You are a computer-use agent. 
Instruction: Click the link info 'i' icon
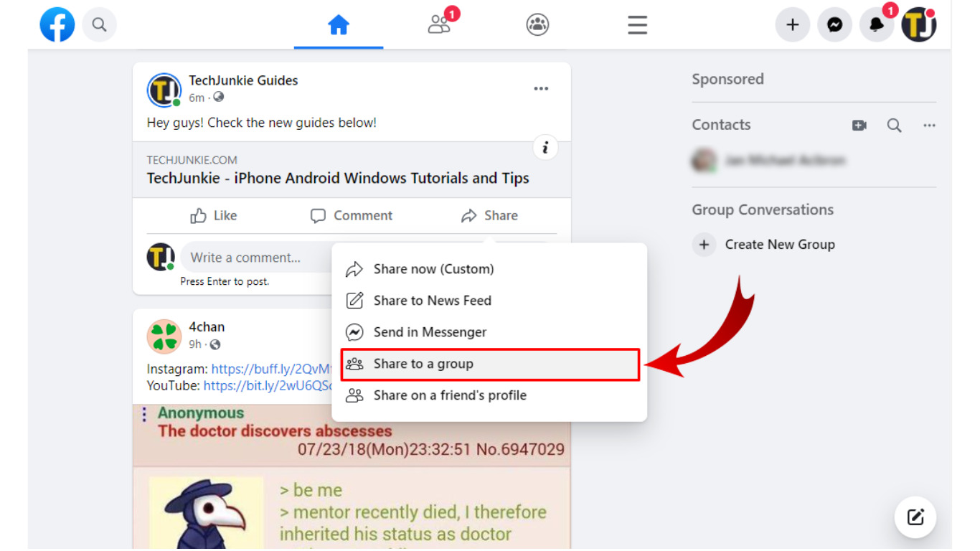(545, 148)
